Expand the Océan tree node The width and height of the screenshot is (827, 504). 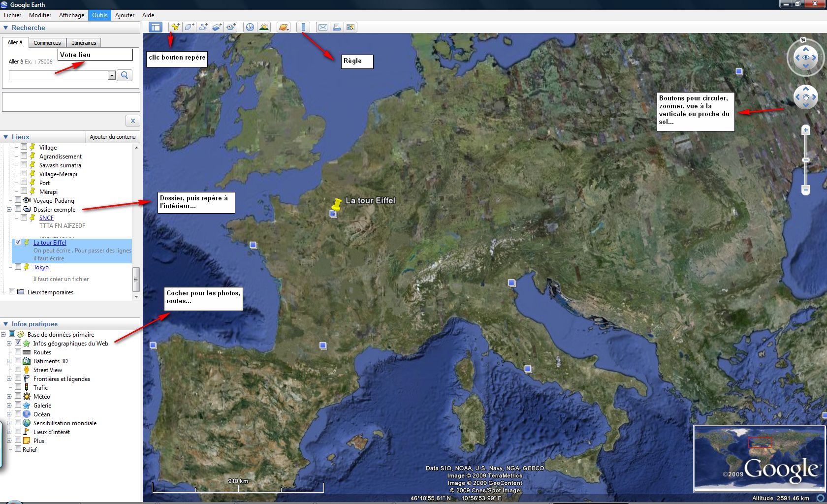(9, 414)
